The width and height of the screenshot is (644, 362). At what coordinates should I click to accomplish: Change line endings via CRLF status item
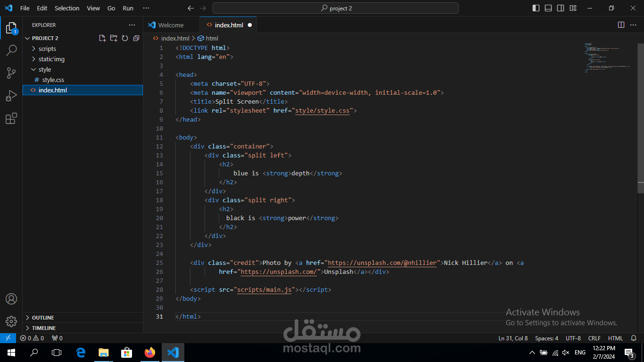pos(594,338)
